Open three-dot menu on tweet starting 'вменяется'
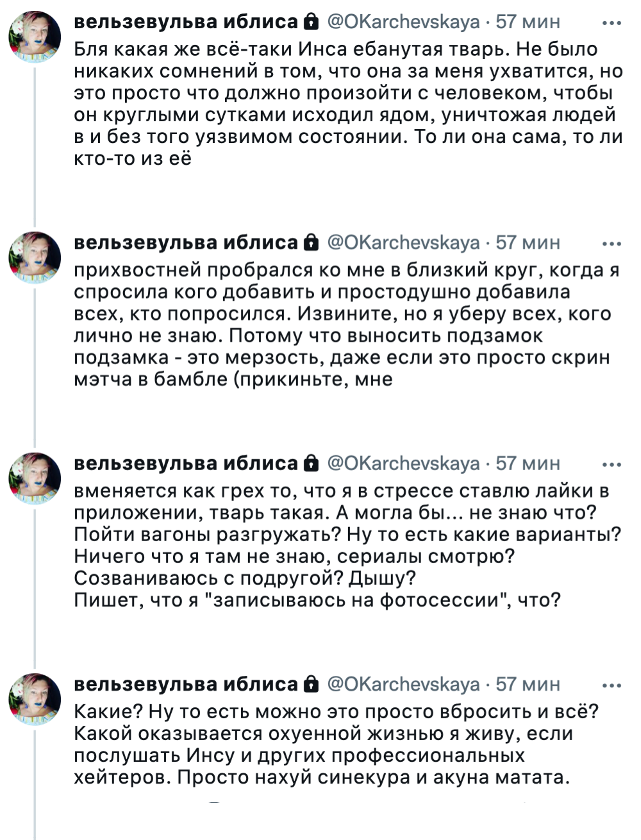 pyautogui.click(x=612, y=464)
